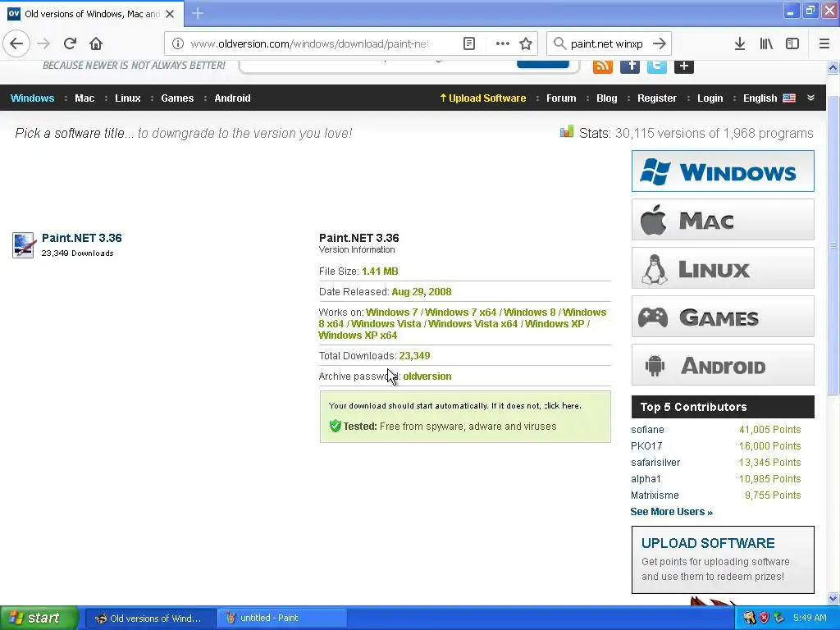Click the Register link
Image resolution: width=840 pixels, height=630 pixels.
(x=657, y=98)
